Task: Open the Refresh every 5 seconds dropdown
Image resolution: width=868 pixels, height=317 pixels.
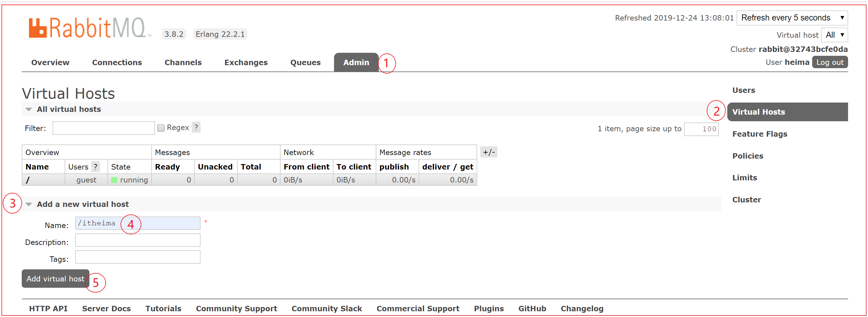Action: (792, 17)
